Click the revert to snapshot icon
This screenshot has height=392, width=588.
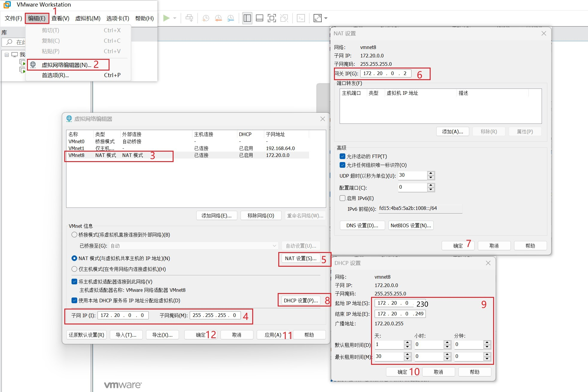[218, 18]
